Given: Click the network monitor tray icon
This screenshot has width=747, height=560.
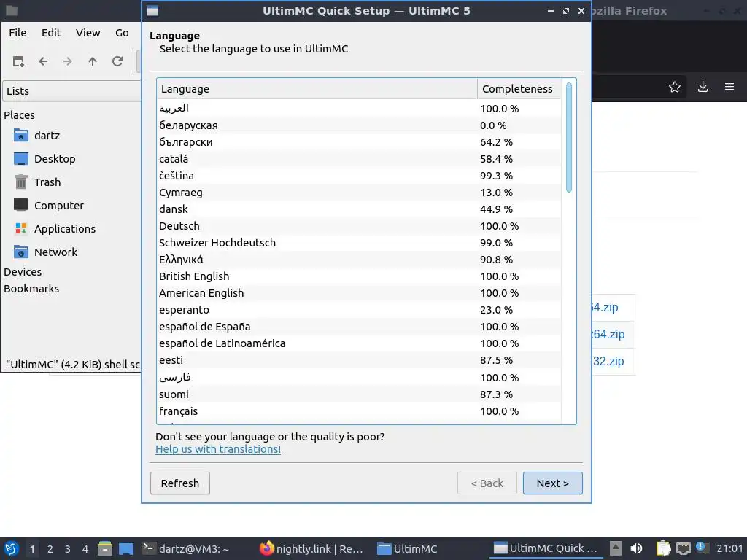Looking at the screenshot, I should point(683,548).
